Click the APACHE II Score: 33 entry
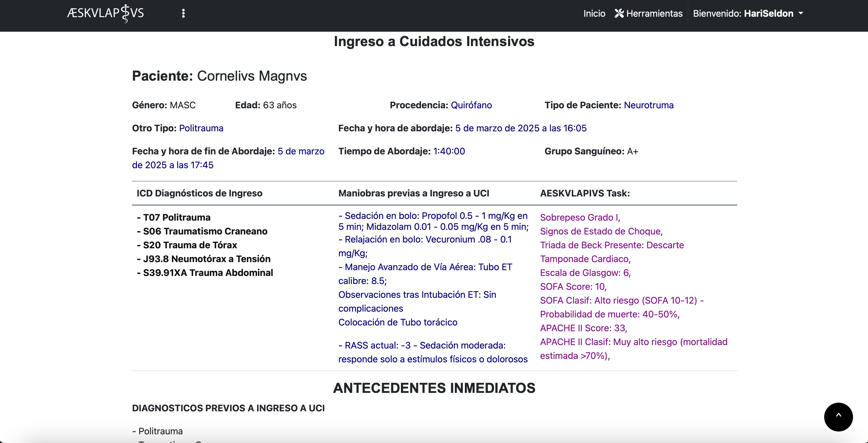868x443 pixels. 583,328
